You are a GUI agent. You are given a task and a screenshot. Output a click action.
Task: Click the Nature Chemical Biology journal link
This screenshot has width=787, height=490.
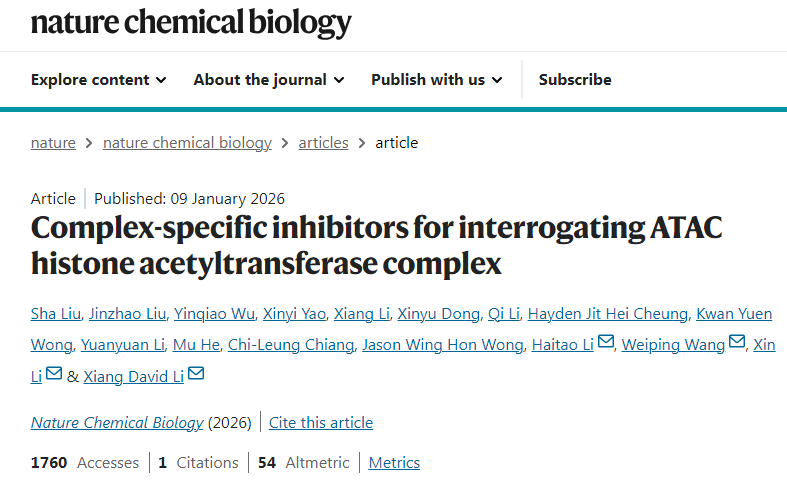(x=117, y=423)
